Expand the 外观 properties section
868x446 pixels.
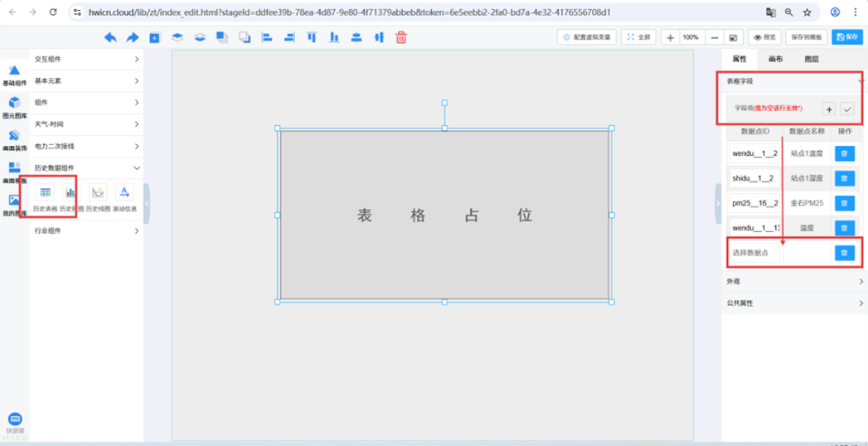[793, 282]
